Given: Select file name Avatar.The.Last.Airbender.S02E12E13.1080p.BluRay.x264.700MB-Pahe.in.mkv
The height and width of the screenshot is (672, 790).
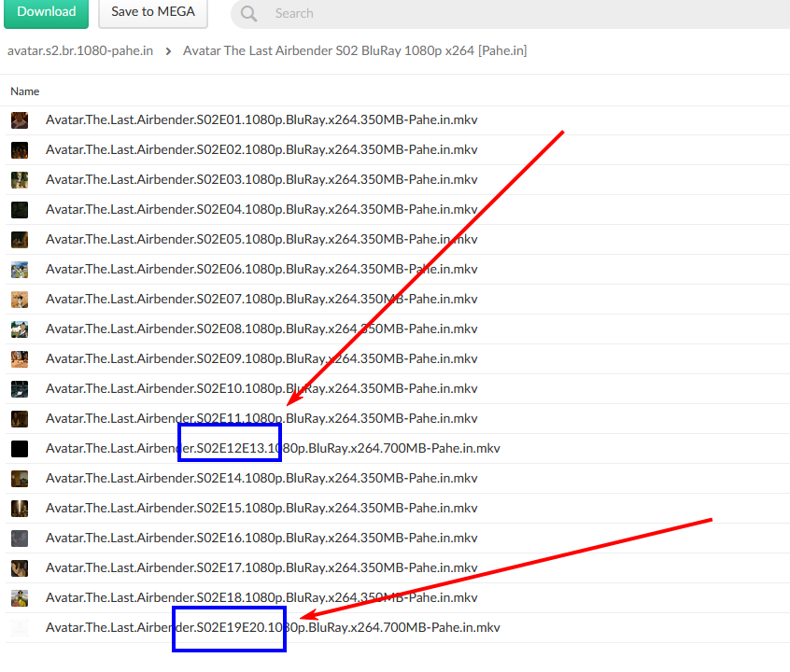Looking at the screenshot, I should pyautogui.click(x=273, y=448).
